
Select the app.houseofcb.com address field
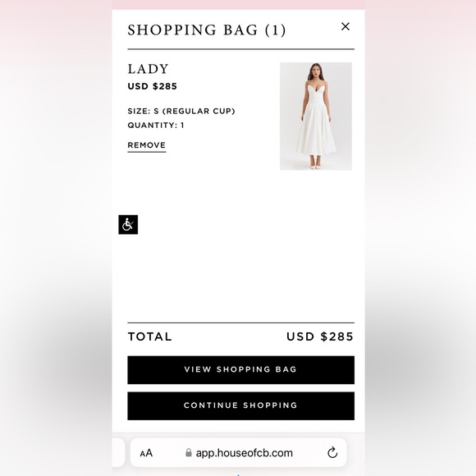pyautogui.click(x=238, y=453)
